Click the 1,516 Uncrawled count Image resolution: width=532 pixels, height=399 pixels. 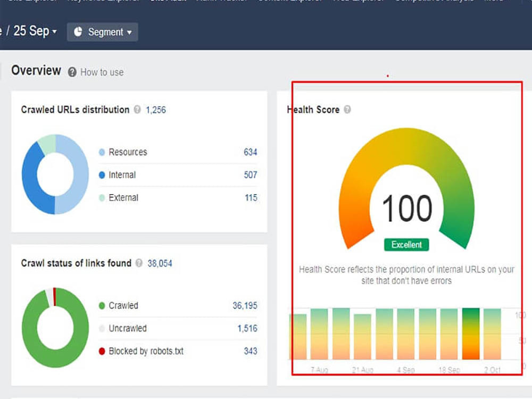point(247,328)
